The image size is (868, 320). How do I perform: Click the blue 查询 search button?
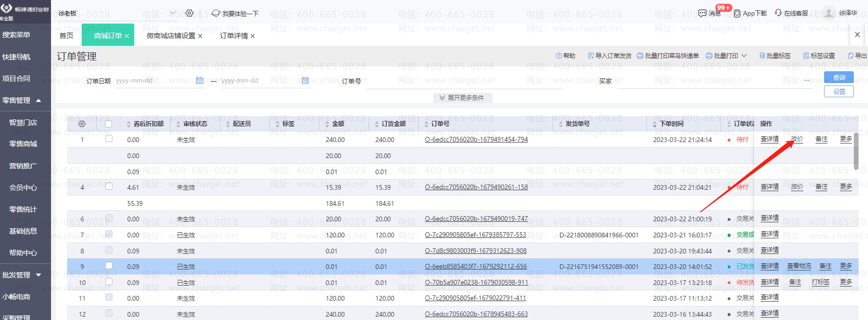click(x=838, y=77)
